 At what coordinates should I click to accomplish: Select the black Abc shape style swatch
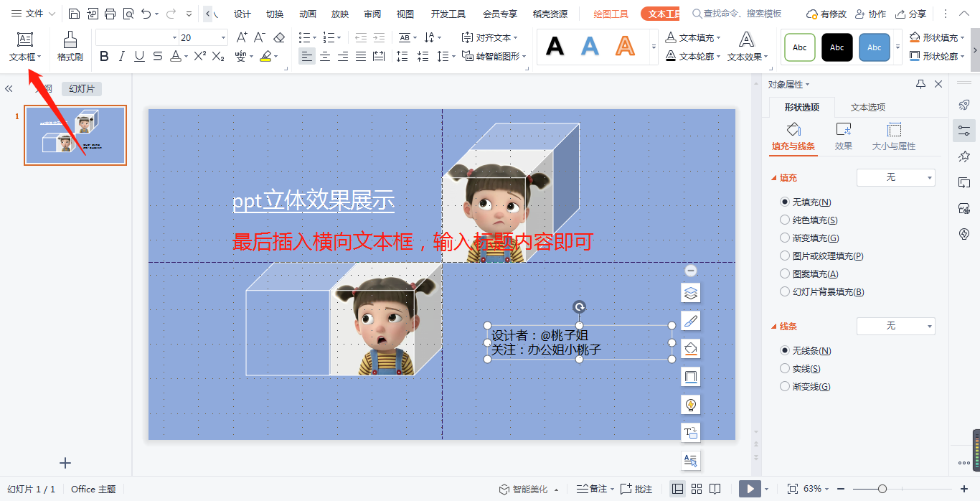pyautogui.click(x=837, y=47)
